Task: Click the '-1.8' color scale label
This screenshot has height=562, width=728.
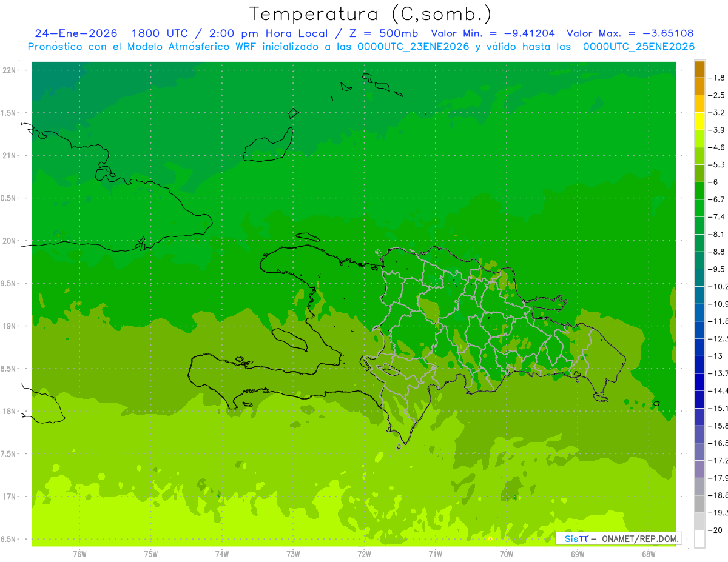Action: (x=716, y=78)
